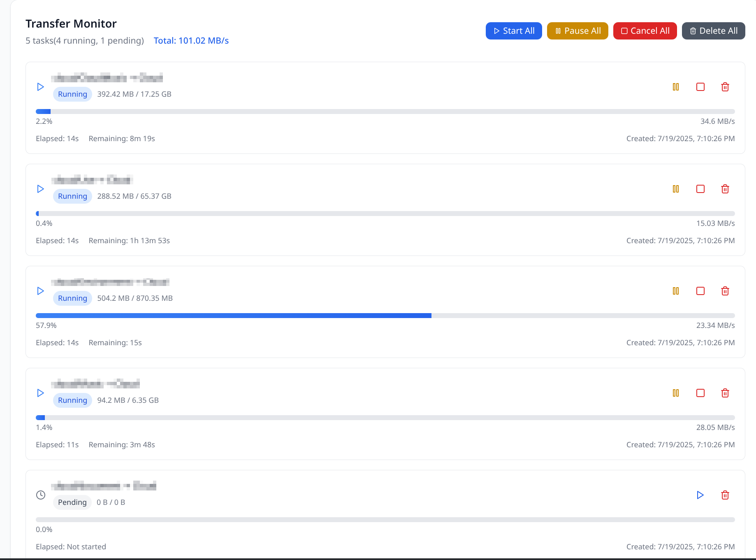Cancel the 6.35 GB transfer
The height and width of the screenshot is (560, 756).
point(700,393)
